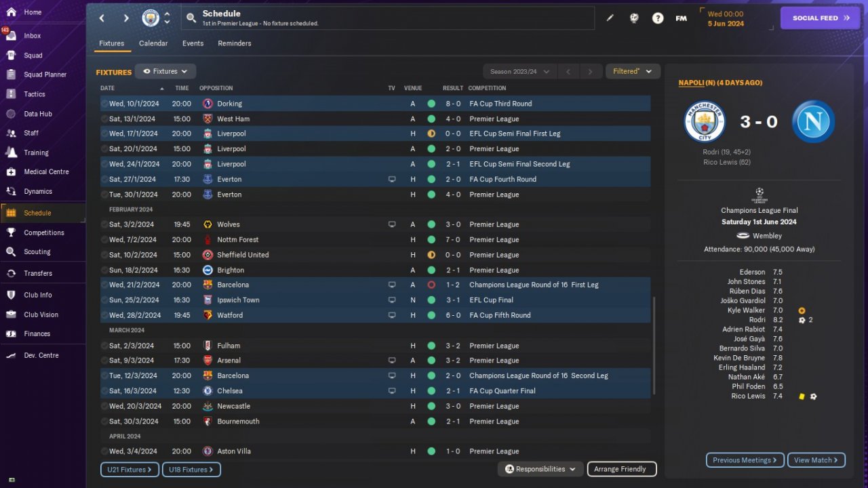868x488 pixels.
Task: Switch to the Reminders tab
Action: click(235, 43)
